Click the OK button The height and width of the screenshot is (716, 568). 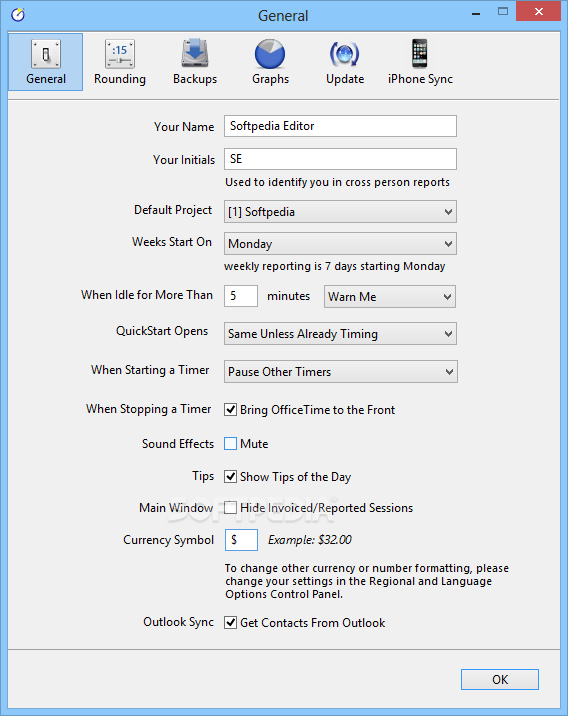click(500, 679)
